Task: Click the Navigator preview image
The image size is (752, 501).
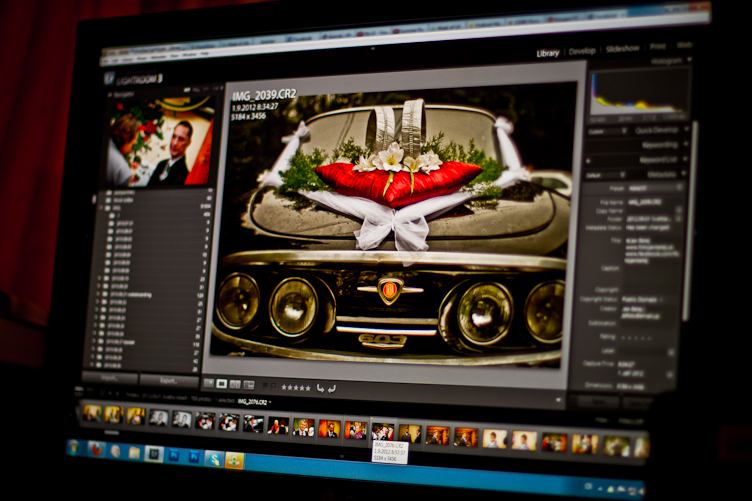Action: pyautogui.click(x=159, y=141)
